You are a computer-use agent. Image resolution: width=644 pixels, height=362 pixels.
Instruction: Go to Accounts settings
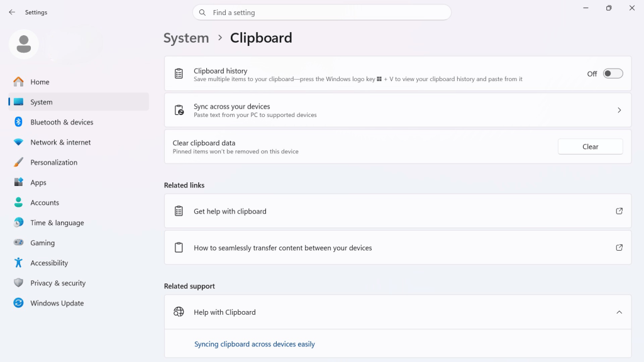tap(79, 202)
